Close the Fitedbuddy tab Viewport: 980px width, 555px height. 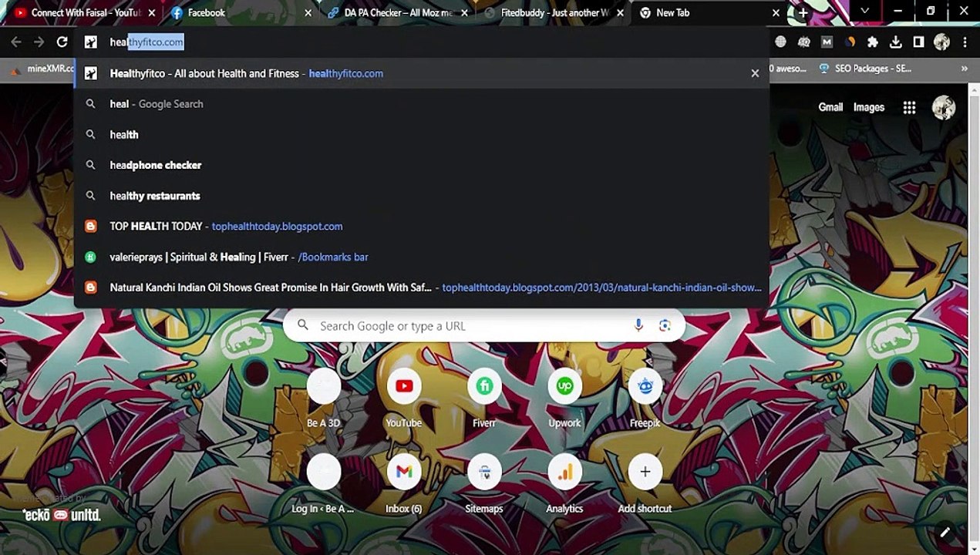click(621, 13)
